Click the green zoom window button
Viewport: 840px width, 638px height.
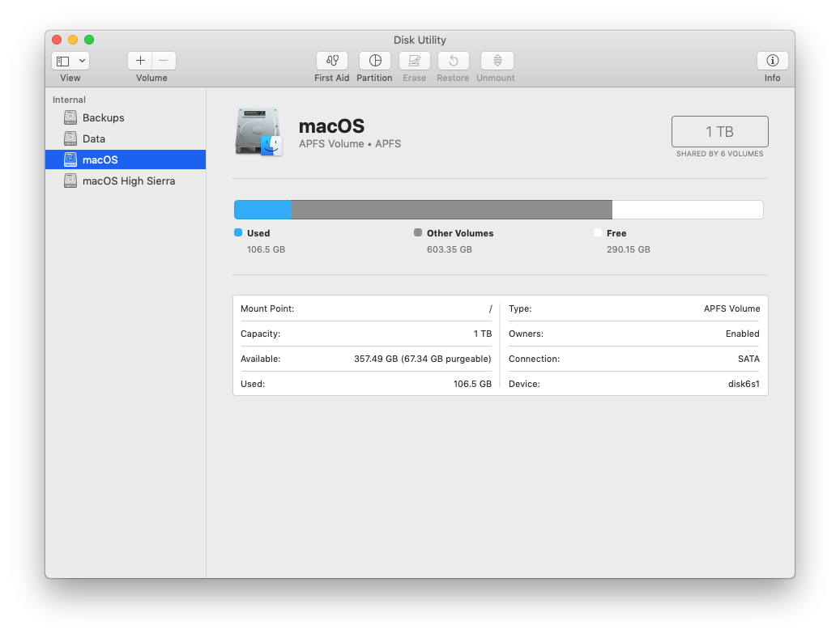89,40
